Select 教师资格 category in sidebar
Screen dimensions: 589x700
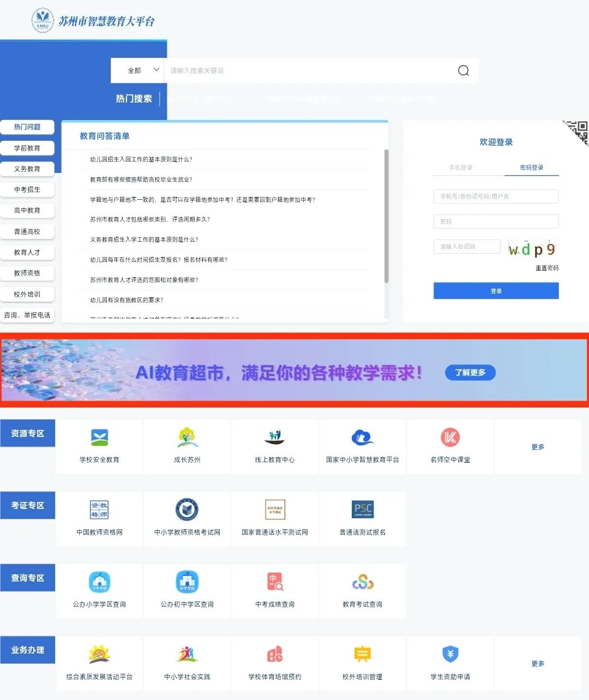tap(27, 273)
